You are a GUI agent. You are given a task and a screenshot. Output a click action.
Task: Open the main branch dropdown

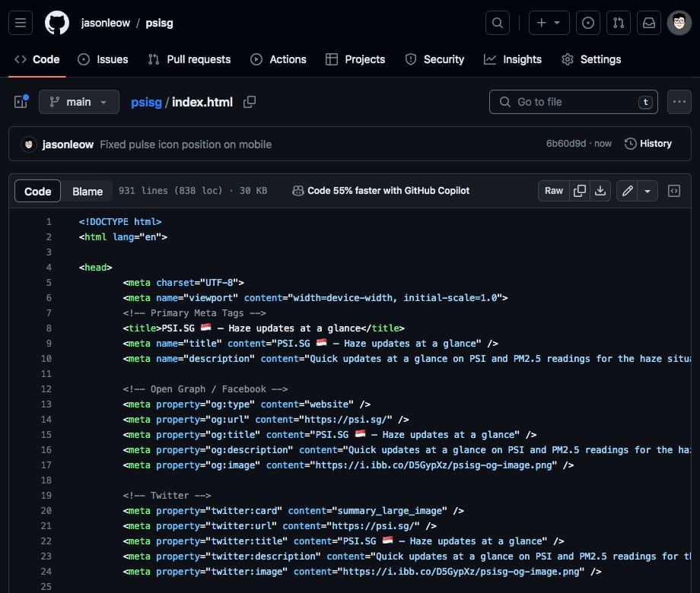[79, 102]
